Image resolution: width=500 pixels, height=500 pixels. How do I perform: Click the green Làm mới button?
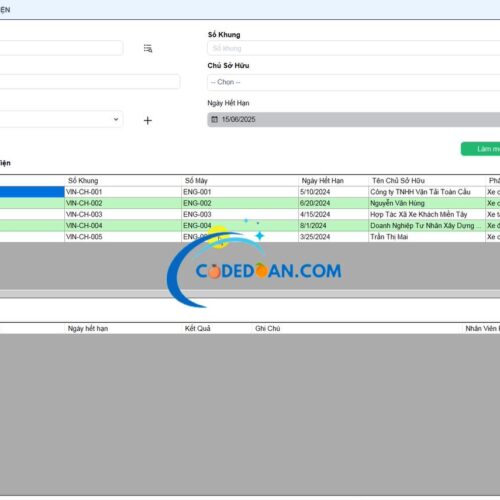point(481,149)
